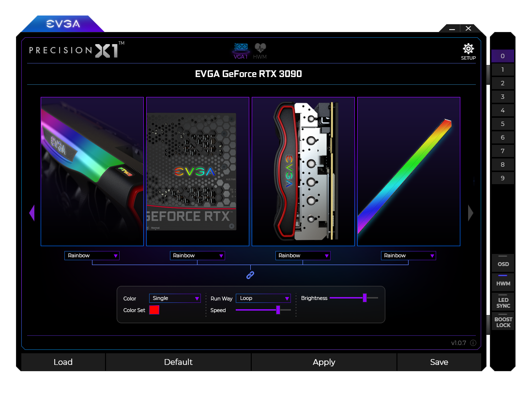Open the Rainbow dropdown under GeForce RTX backplate

pyautogui.click(x=197, y=255)
